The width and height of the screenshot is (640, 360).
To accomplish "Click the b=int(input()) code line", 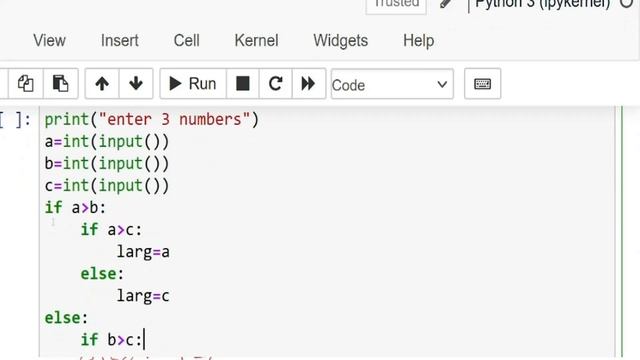I will coord(107,164).
